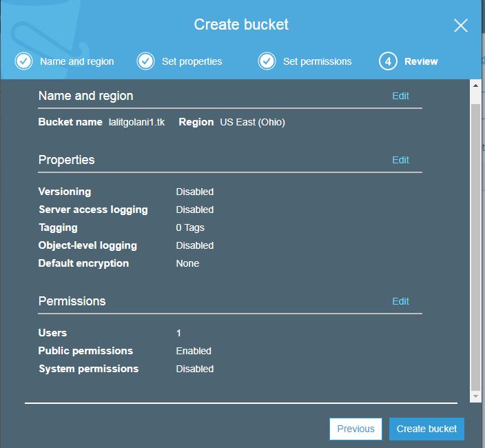
Task: Click the Object-level logging label
Action: (x=87, y=245)
